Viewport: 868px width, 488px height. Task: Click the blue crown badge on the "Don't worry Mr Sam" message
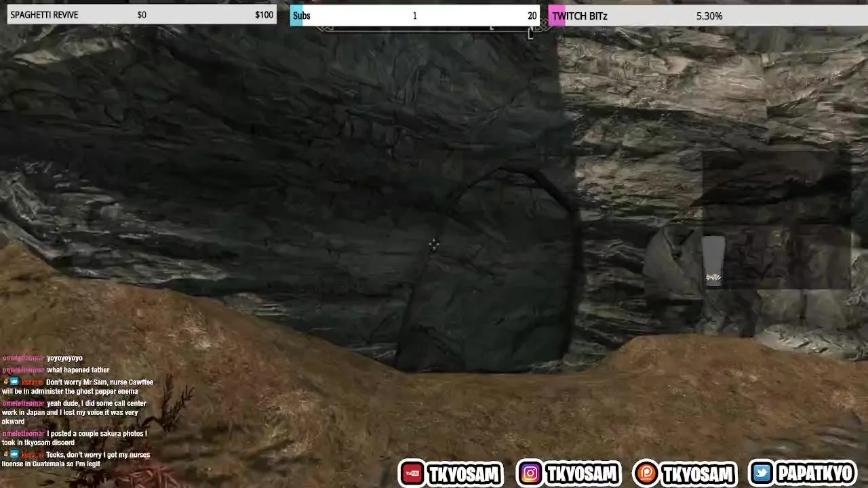pyautogui.click(x=14, y=382)
